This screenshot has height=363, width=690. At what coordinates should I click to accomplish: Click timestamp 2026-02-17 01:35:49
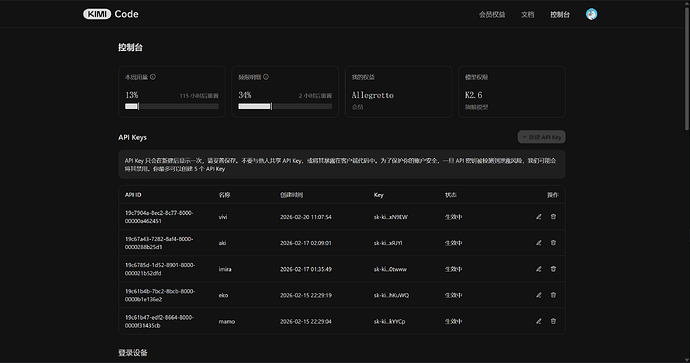coord(306,269)
